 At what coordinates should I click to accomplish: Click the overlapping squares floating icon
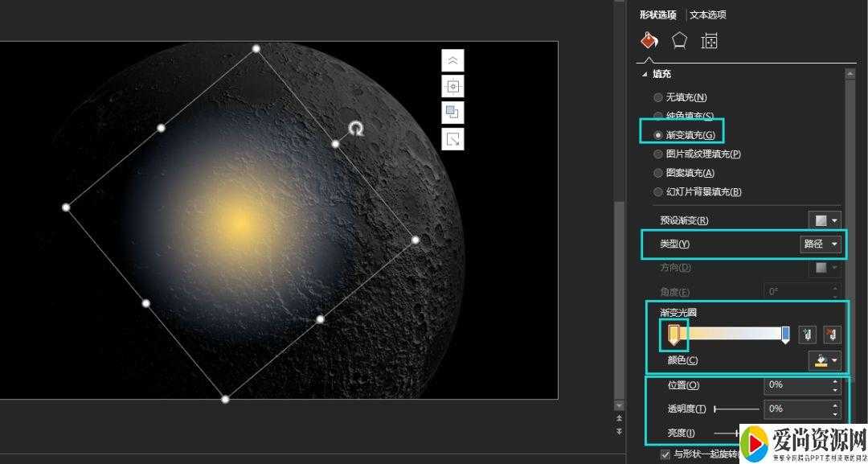[452, 113]
